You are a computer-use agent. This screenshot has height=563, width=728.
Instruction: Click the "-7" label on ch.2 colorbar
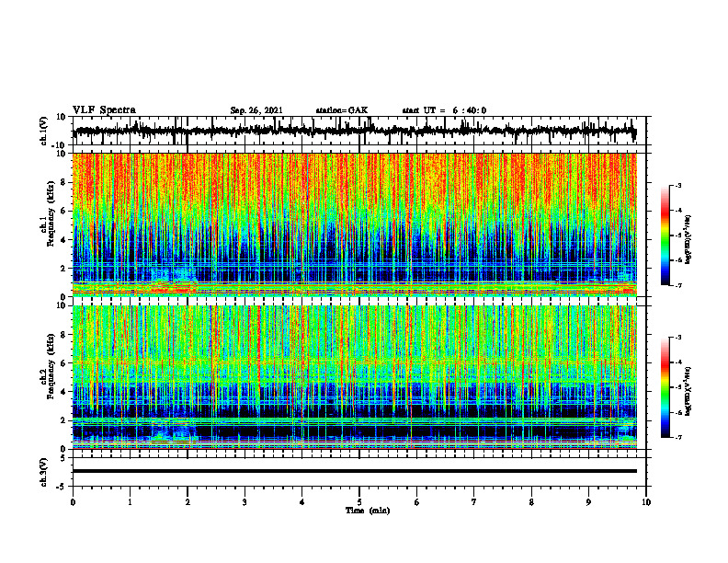(x=678, y=437)
